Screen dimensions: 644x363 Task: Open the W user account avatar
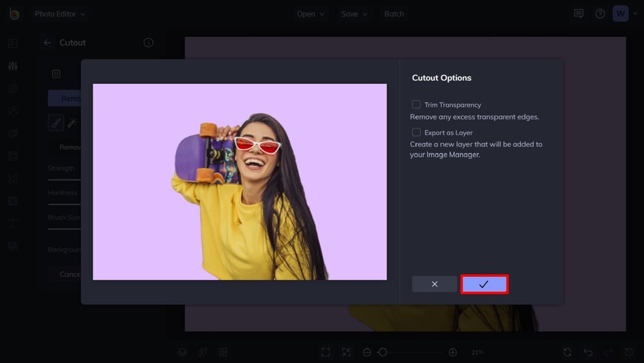point(620,14)
